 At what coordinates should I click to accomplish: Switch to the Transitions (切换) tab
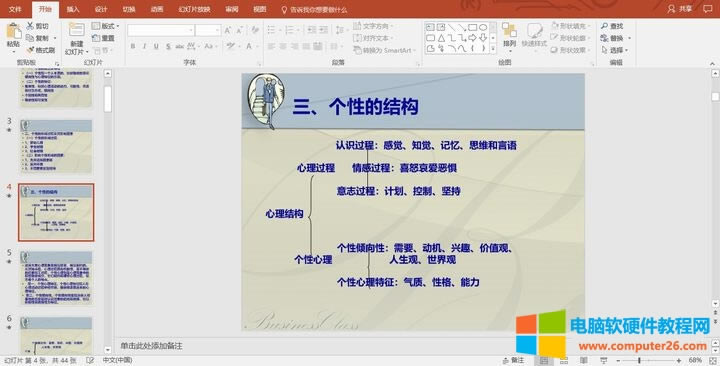129,9
